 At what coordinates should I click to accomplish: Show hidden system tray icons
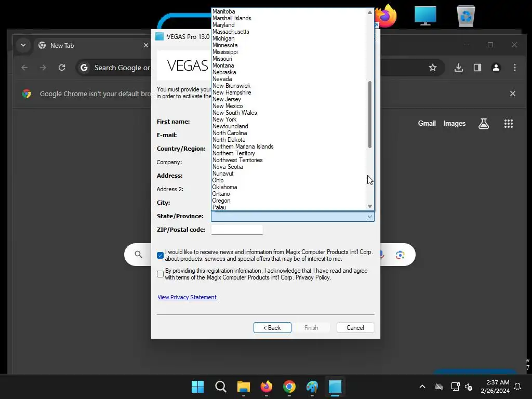click(422, 387)
